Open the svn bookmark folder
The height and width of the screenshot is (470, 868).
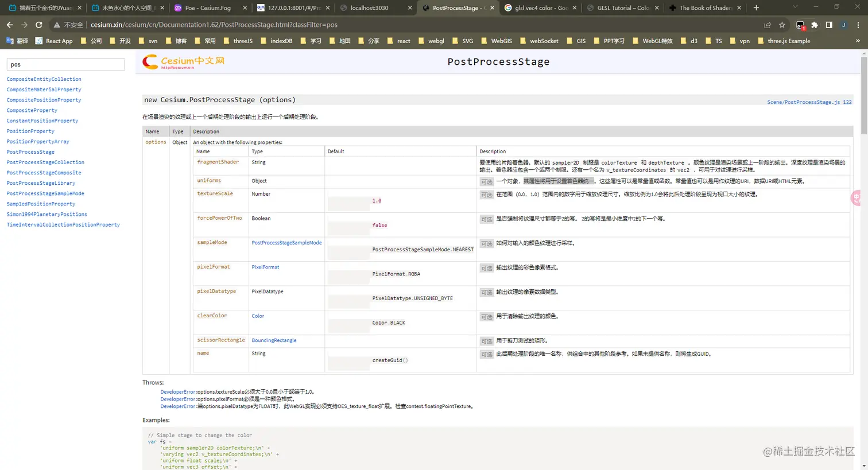click(x=148, y=41)
